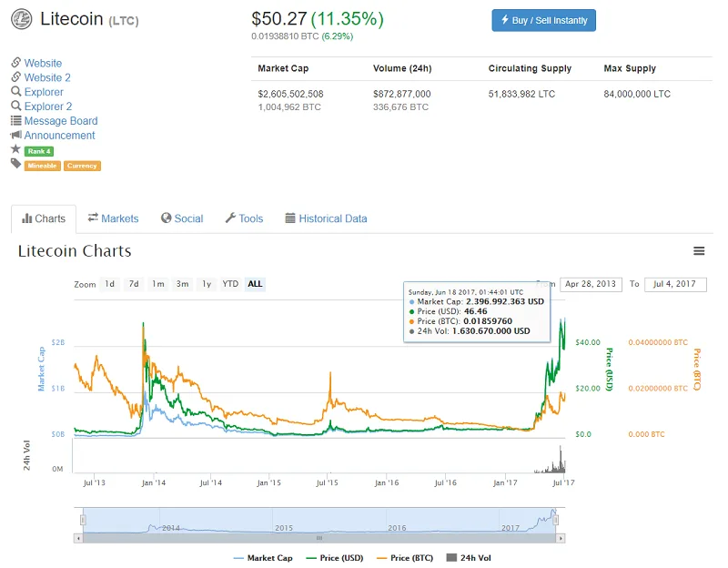Click the 336,676 BTC volume text
This screenshot has width=728, height=568.
[400, 106]
